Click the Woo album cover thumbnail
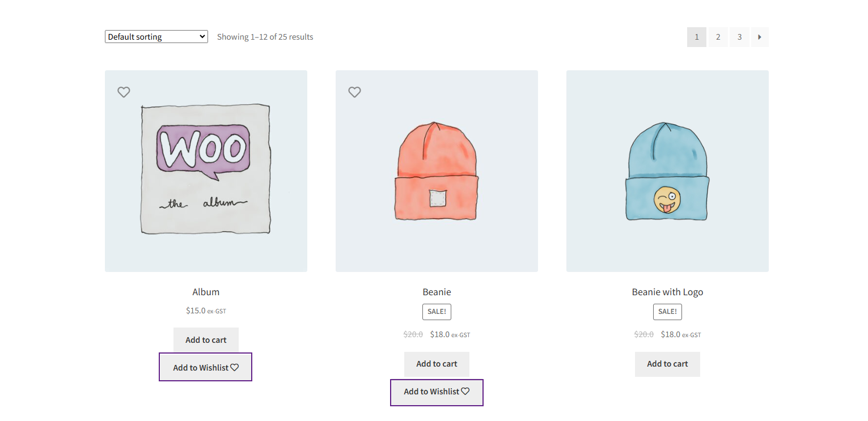The image size is (868, 421). 206,170
